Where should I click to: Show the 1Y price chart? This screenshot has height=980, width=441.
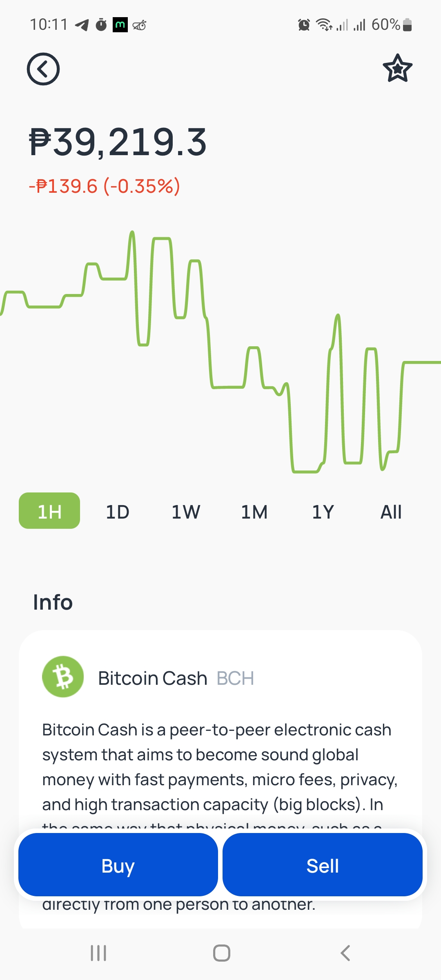click(x=323, y=512)
